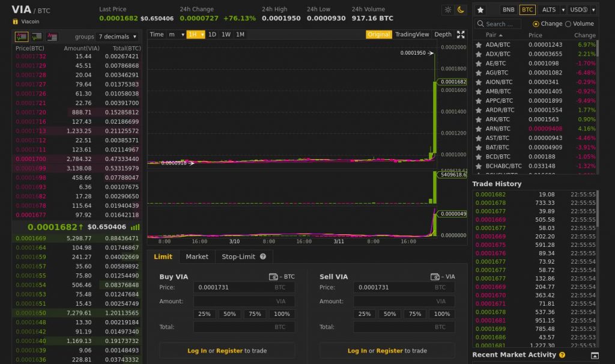The width and height of the screenshot is (615, 364).
Task: Click Log In under Sell VIA
Action: pos(356,350)
